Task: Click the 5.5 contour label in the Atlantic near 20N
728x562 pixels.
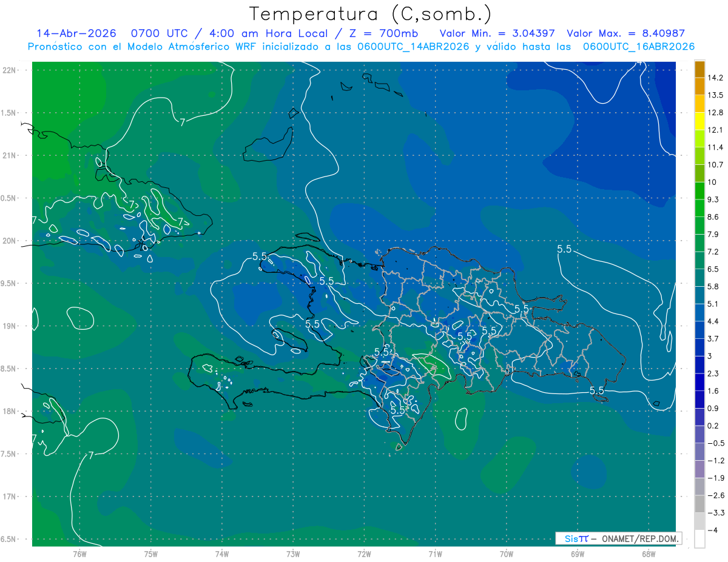Action: [564, 249]
